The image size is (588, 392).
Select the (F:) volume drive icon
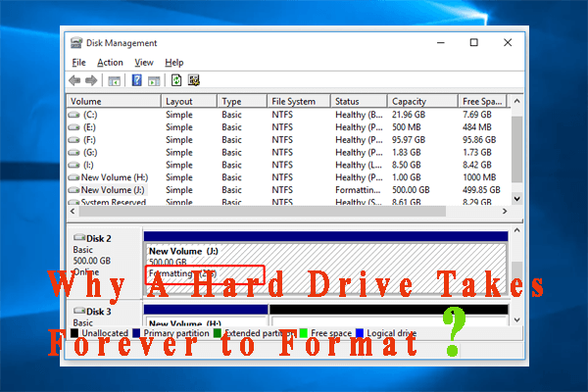coord(73,140)
